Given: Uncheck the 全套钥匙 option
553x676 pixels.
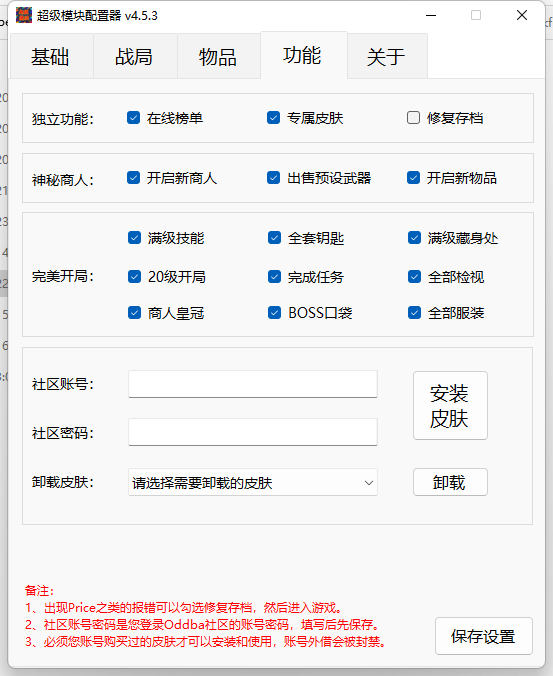Looking at the screenshot, I should click(x=275, y=238).
